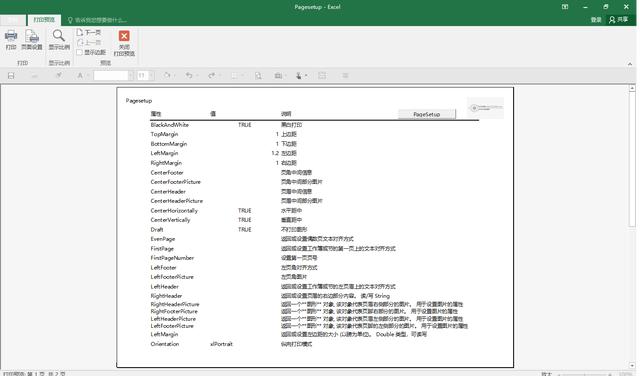Expand the Undo history dropdown arrow
The image size is (640, 376).
click(x=197, y=76)
